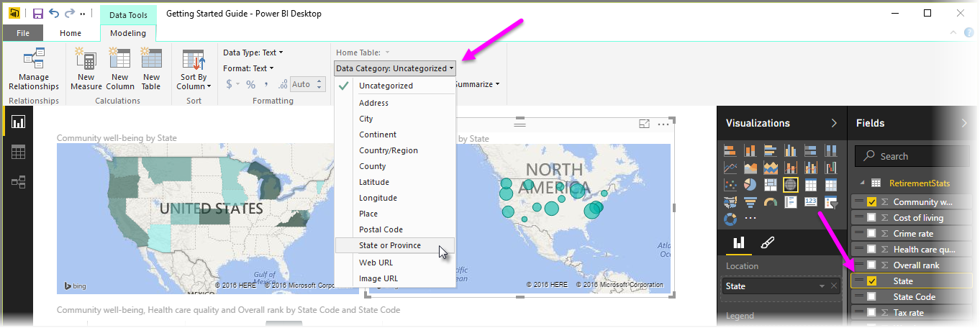The image size is (980, 328).
Task: Open the Relationships view in left sidebar
Action: point(19,182)
